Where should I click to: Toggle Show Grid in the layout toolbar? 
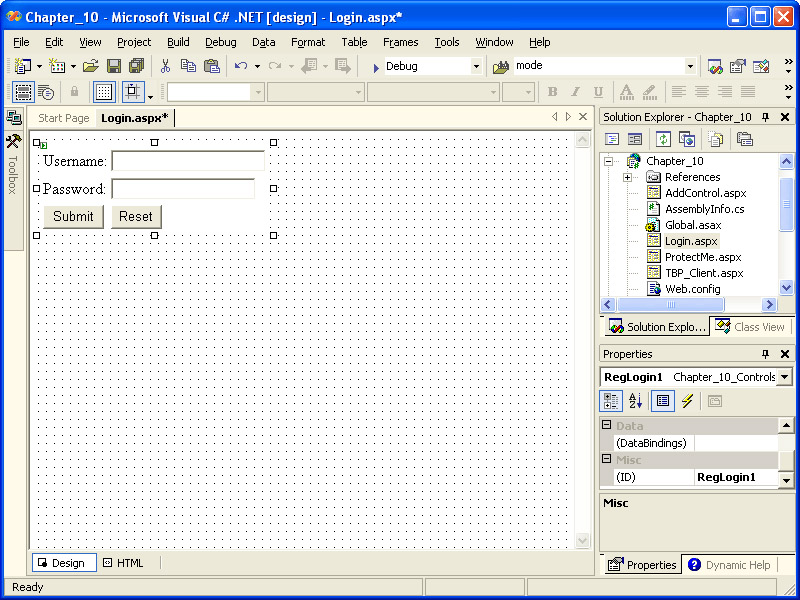[x=104, y=92]
